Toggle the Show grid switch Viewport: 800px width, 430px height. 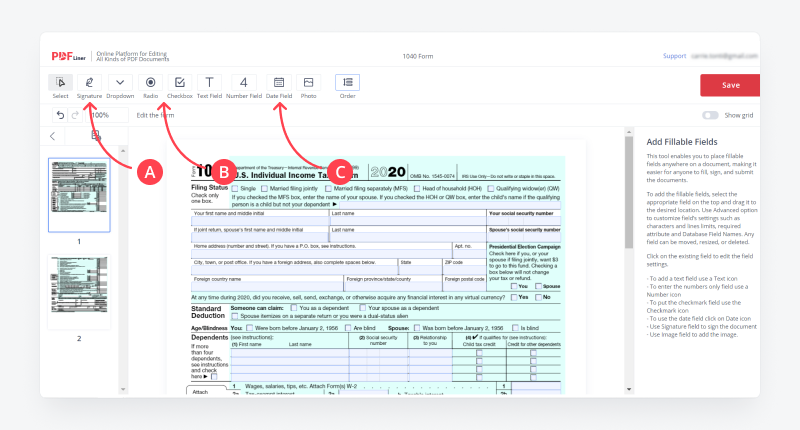click(x=710, y=115)
